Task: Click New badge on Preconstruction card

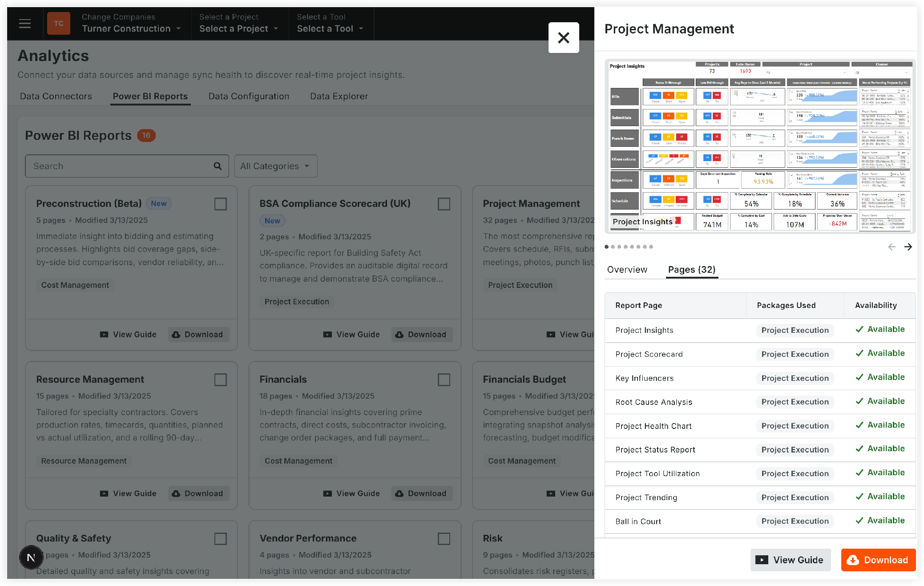Action: 159,203
